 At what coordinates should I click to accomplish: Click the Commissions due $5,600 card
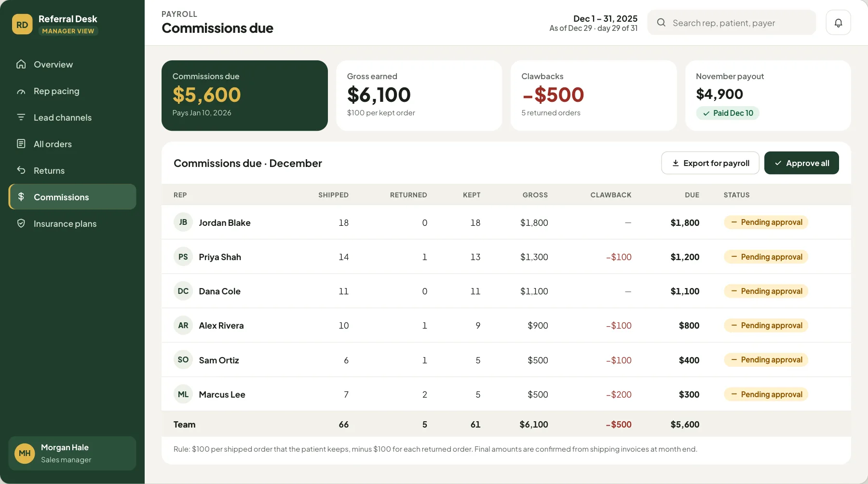[244, 96]
